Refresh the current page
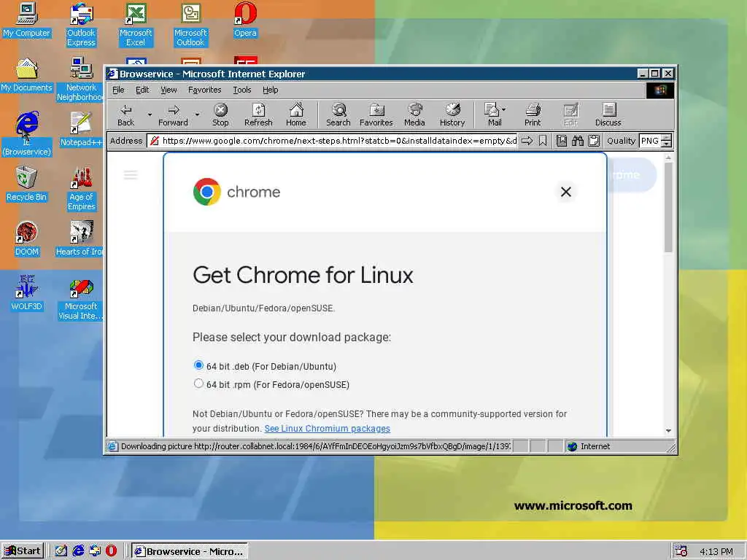747x560 pixels. (x=258, y=114)
